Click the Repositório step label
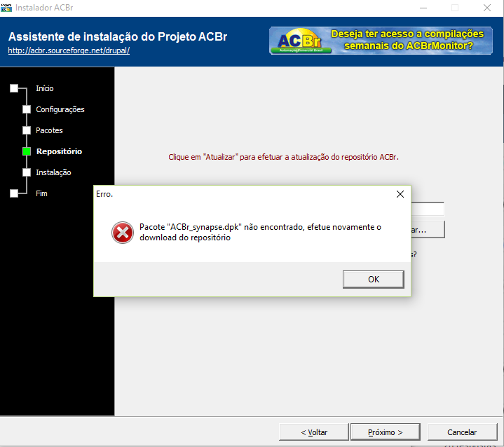Viewport: 504px width, 447px height. (59, 151)
